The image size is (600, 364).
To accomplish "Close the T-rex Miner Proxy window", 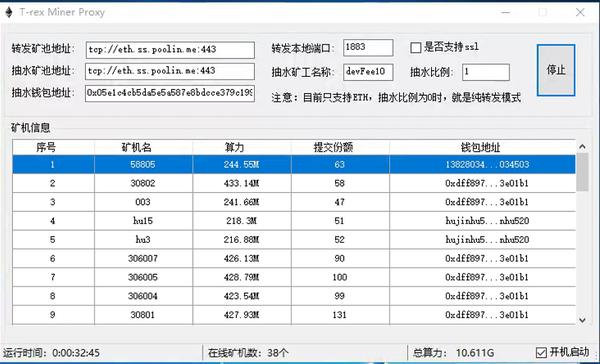I will pyautogui.click(x=580, y=12).
